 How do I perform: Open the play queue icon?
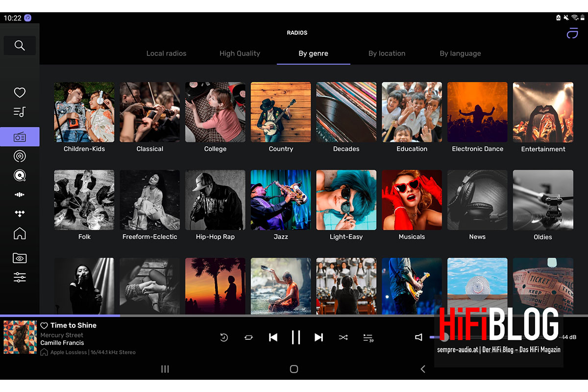pos(368,338)
